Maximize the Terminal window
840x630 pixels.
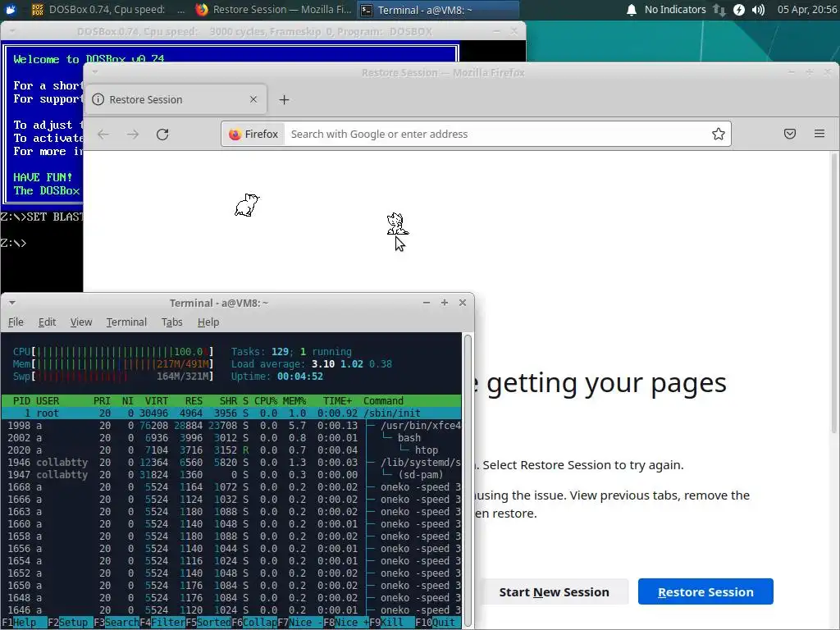pos(444,303)
